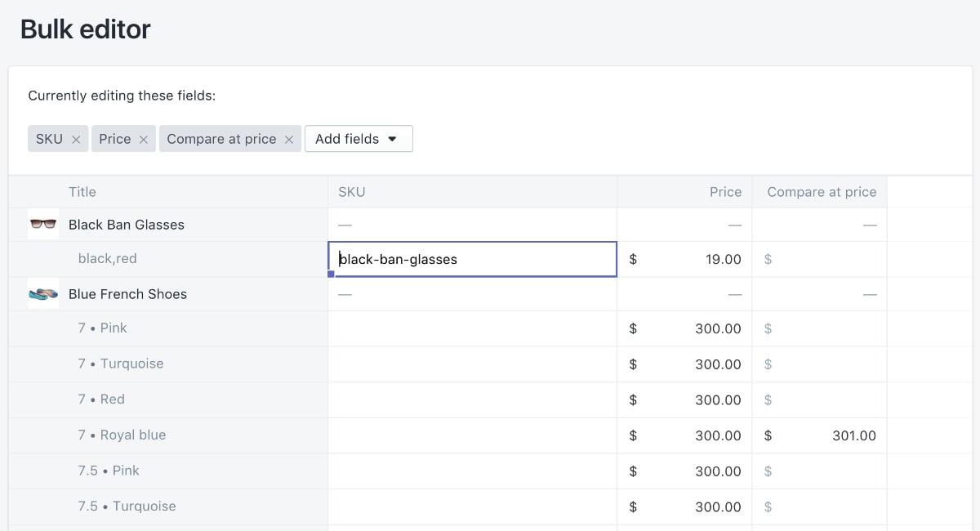Viewport: 980px width, 531px height.
Task: Edit SKU cell for 7 • Royal blue
Action: pyautogui.click(x=472, y=435)
